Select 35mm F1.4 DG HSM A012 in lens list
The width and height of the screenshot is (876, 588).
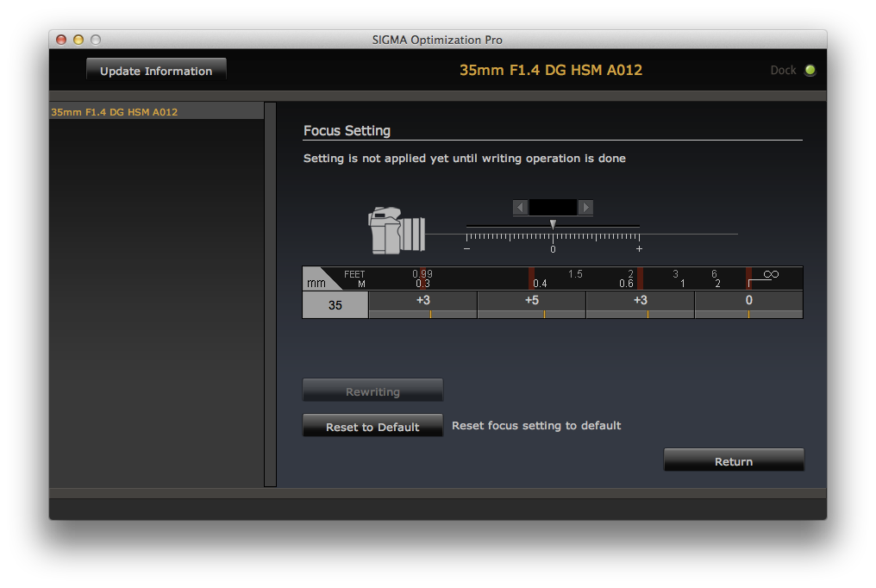pos(156,112)
